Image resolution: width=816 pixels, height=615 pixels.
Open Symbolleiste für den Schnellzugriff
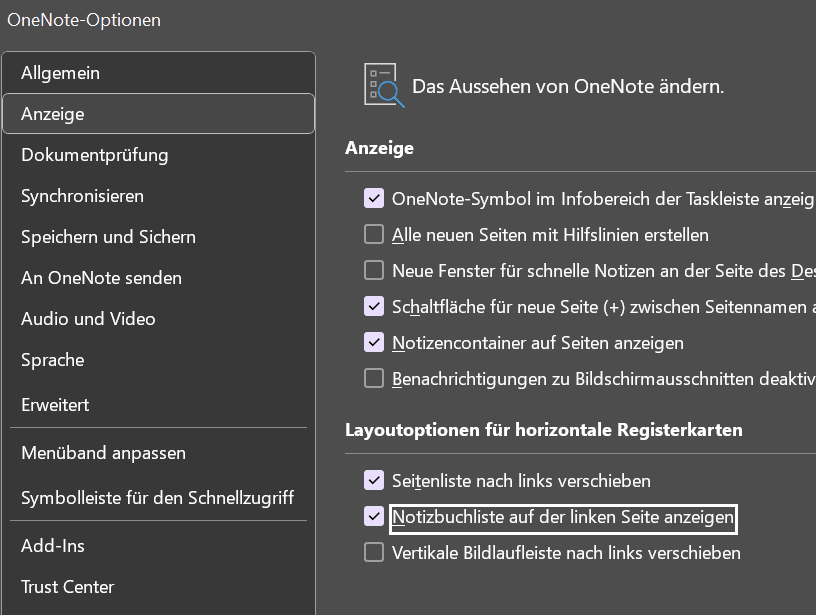tap(159, 498)
